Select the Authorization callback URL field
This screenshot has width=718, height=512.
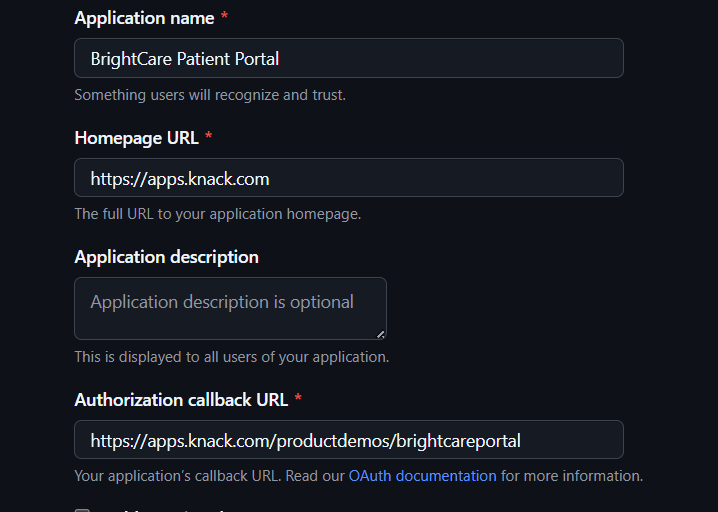(349, 440)
